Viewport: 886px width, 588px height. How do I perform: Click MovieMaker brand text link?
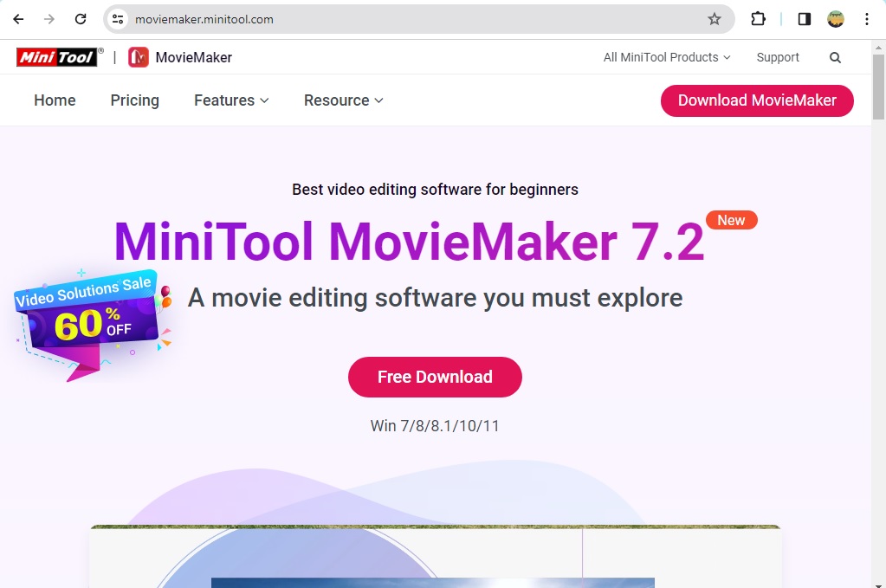point(193,58)
